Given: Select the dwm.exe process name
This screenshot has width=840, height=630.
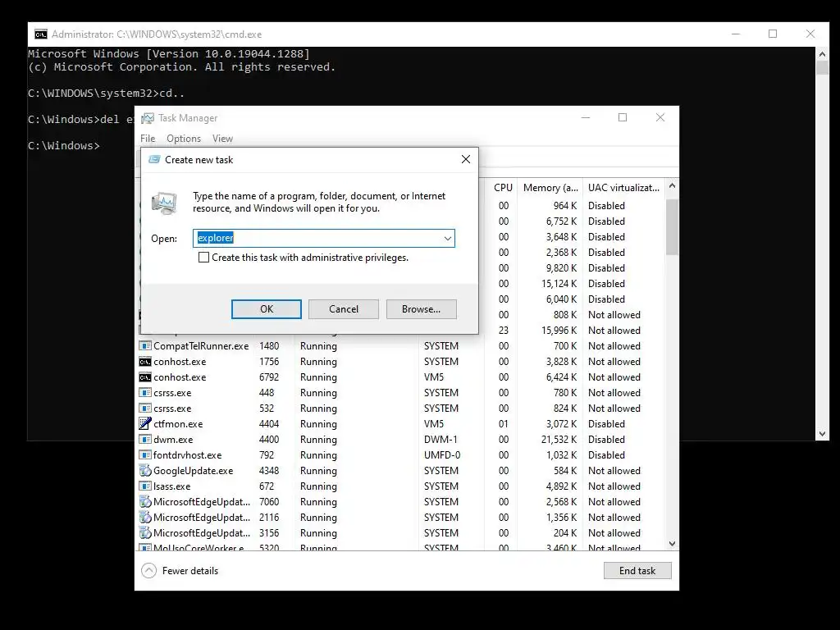Looking at the screenshot, I should tap(173, 440).
